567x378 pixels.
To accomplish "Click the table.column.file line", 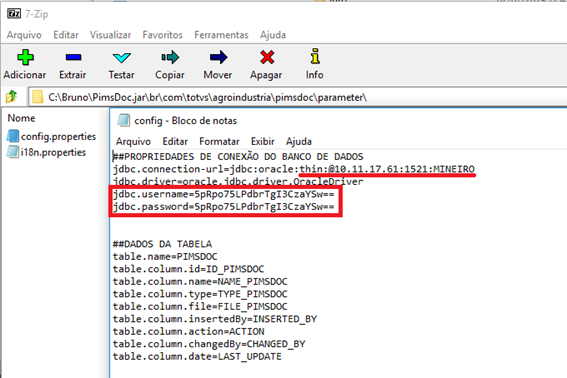I will pos(200,306).
